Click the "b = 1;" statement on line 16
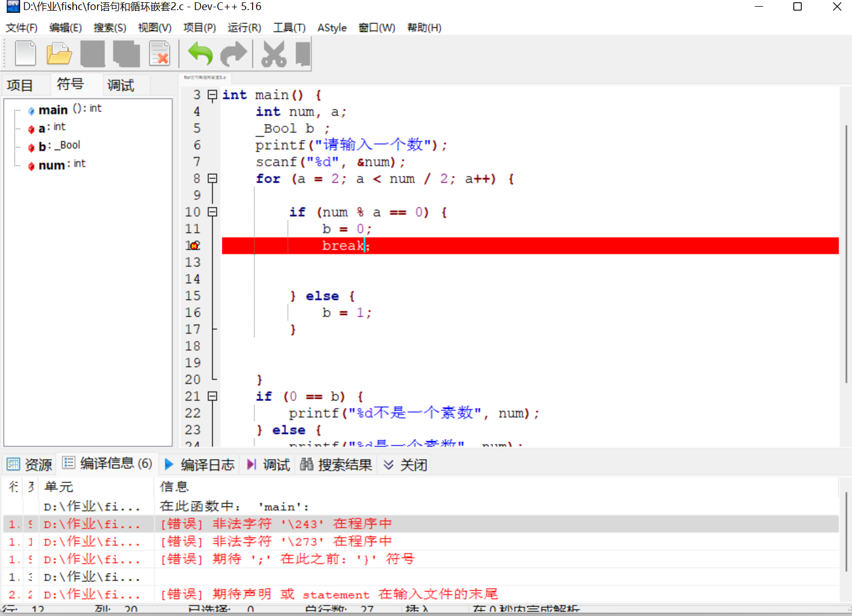Image resolution: width=852 pixels, height=616 pixels. tap(346, 313)
